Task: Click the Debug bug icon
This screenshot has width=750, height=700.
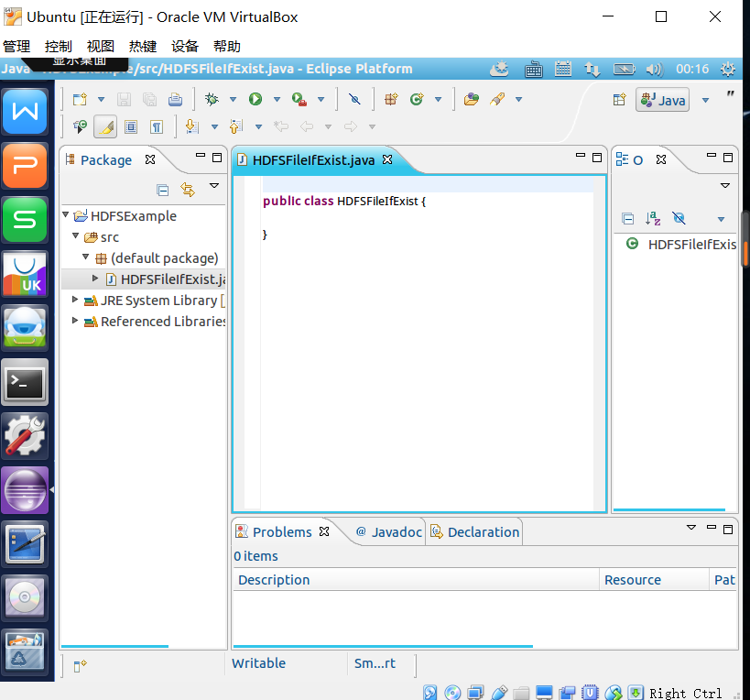Action: [212, 99]
